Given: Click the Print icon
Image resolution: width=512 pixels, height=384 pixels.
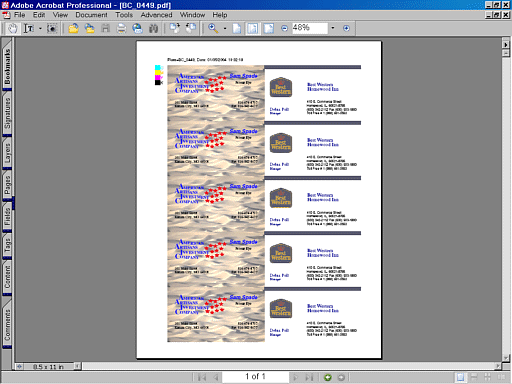Looking at the screenshot, I should (x=121, y=28).
